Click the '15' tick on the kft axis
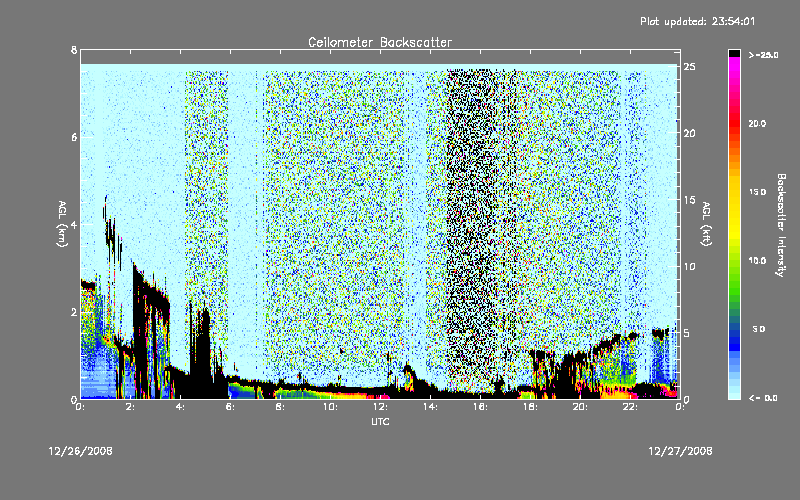The height and width of the screenshot is (500, 800). [689, 200]
